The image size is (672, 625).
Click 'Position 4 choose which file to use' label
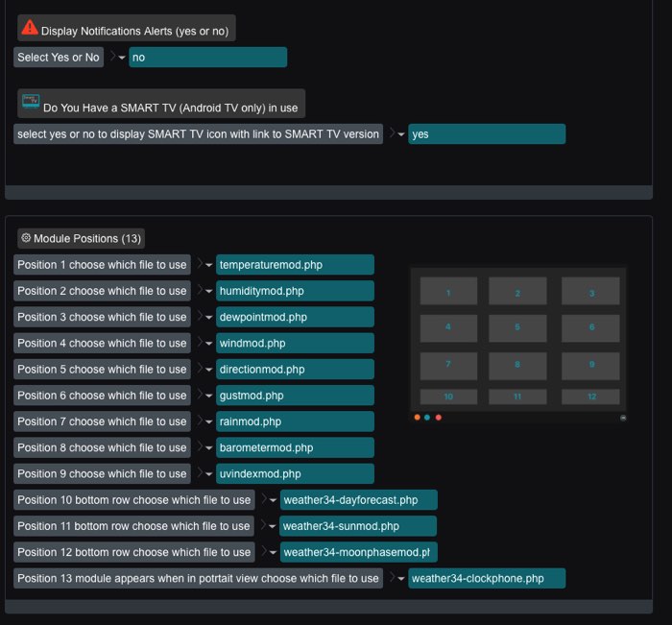102,344
